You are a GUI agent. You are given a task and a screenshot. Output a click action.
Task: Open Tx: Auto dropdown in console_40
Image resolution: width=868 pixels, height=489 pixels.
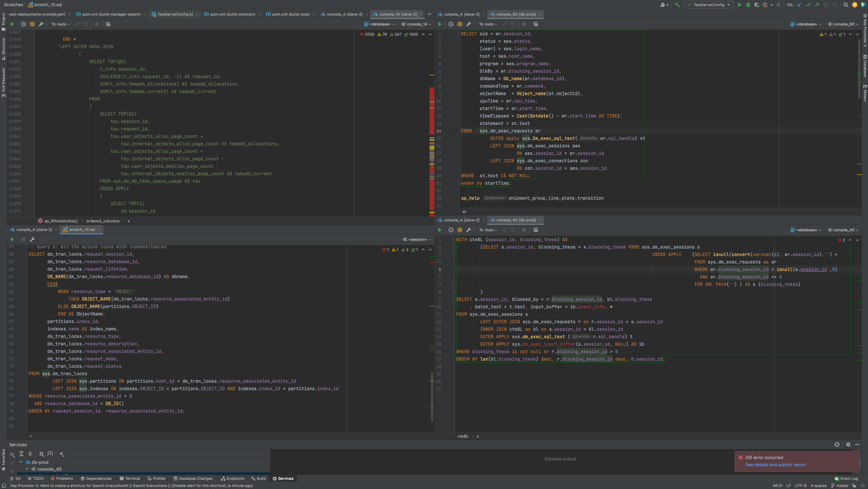click(x=488, y=230)
